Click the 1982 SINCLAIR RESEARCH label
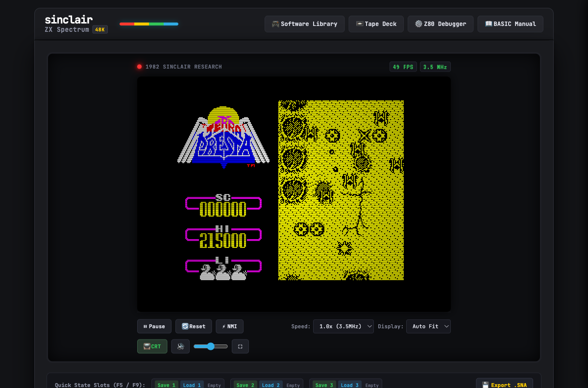Screen dimensions: 588x388 184,67
